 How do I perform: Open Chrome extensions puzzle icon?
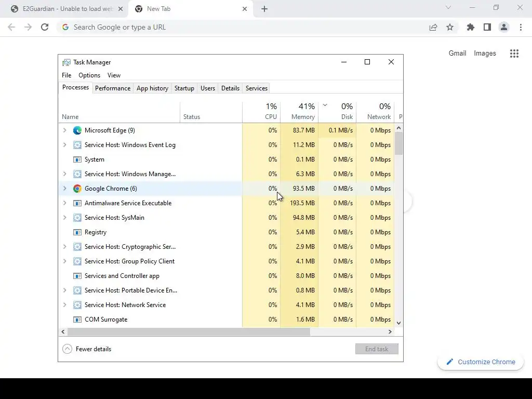(x=471, y=27)
